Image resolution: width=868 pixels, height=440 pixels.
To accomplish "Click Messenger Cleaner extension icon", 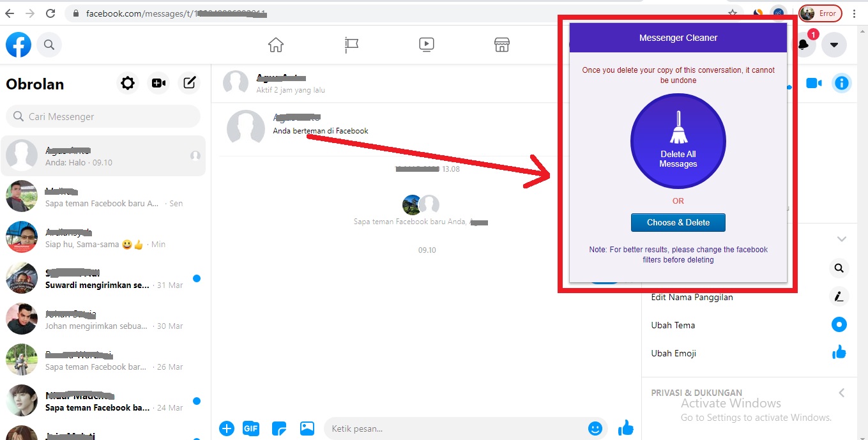I will tap(778, 13).
